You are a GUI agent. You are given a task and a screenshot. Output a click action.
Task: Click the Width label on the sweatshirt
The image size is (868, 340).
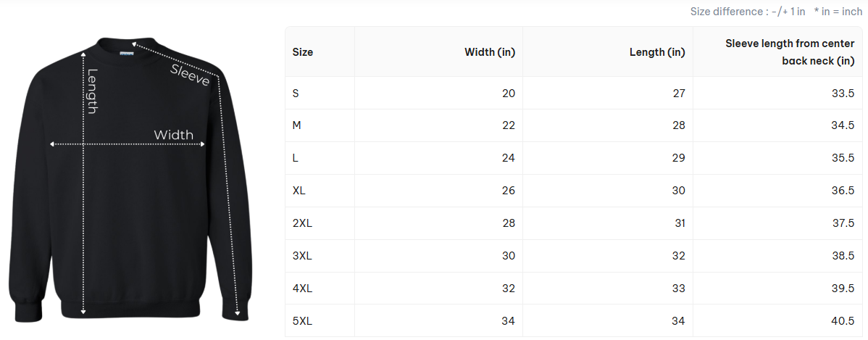(173, 135)
